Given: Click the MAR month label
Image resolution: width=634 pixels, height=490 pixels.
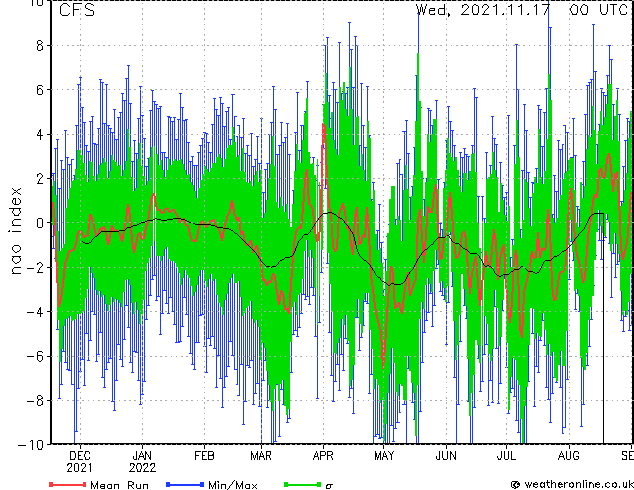Looking at the screenshot, I should [x=261, y=456].
